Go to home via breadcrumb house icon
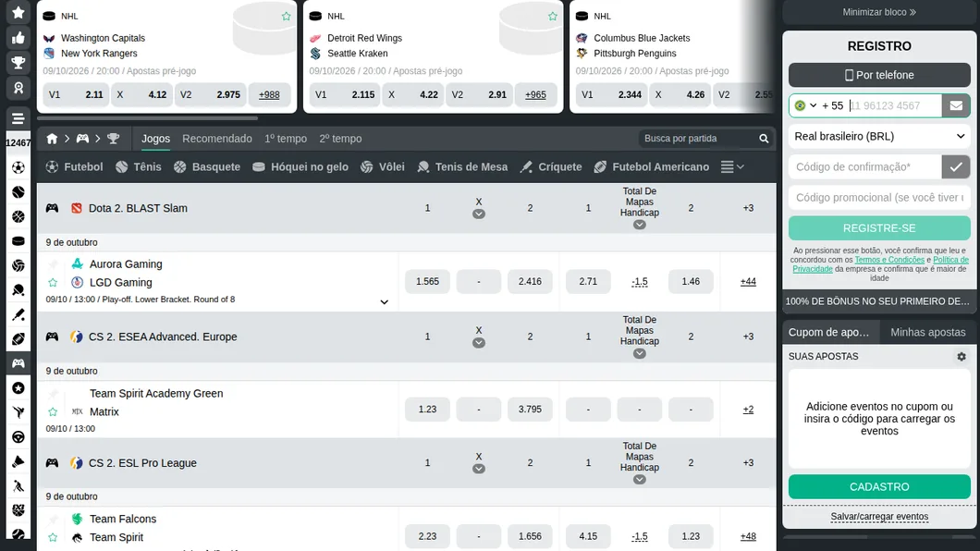 click(x=52, y=139)
